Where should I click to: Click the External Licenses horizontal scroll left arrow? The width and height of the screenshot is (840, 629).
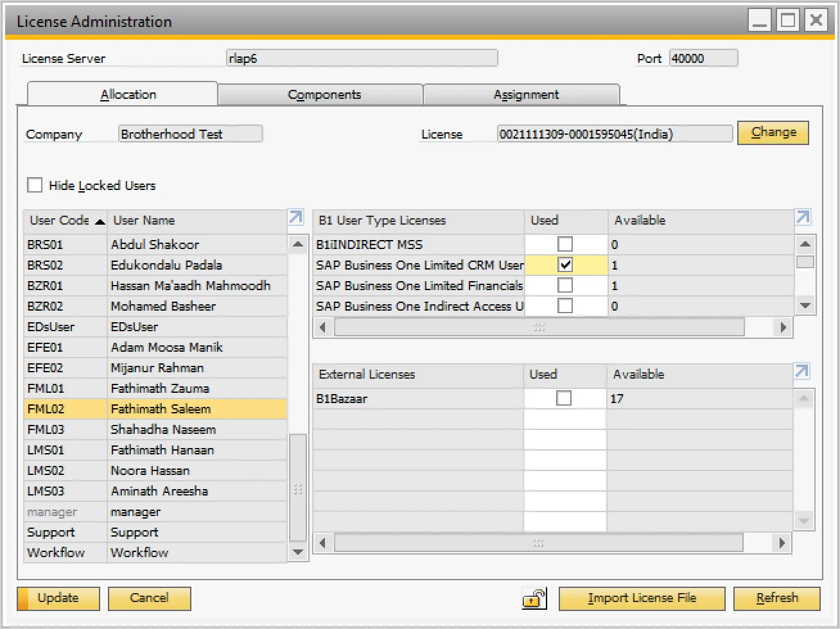click(x=322, y=543)
